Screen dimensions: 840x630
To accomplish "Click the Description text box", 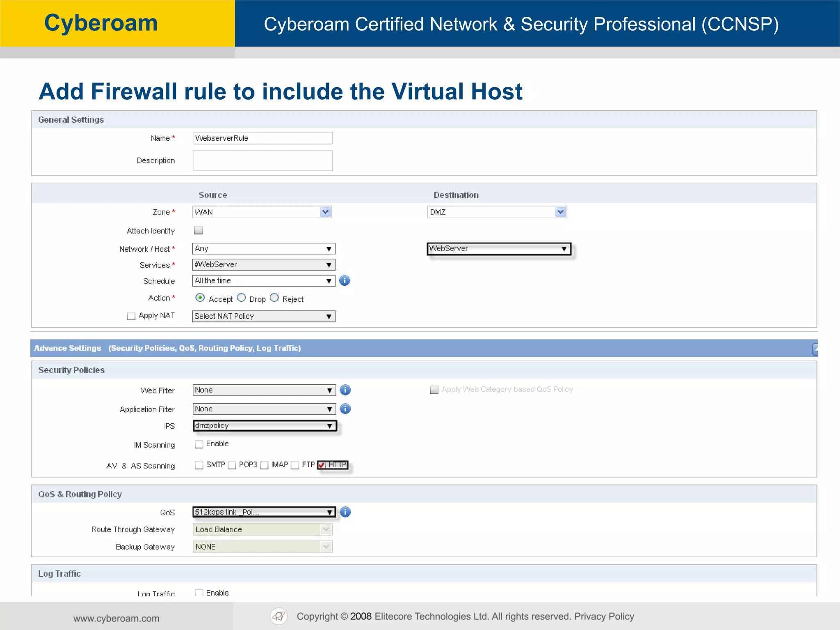I will (x=262, y=160).
